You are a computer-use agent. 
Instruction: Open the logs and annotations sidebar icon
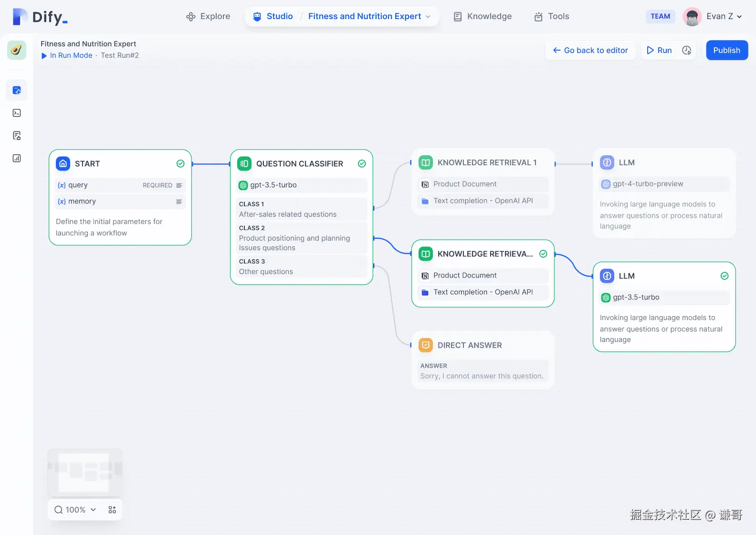click(17, 136)
